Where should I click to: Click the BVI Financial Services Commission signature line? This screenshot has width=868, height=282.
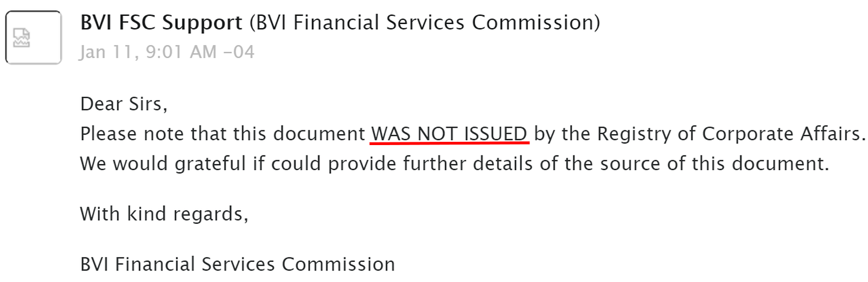click(x=238, y=264)
